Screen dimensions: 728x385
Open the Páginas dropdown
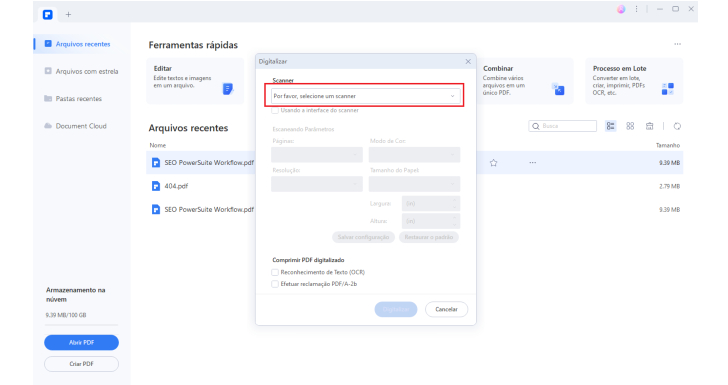point(317,155)
